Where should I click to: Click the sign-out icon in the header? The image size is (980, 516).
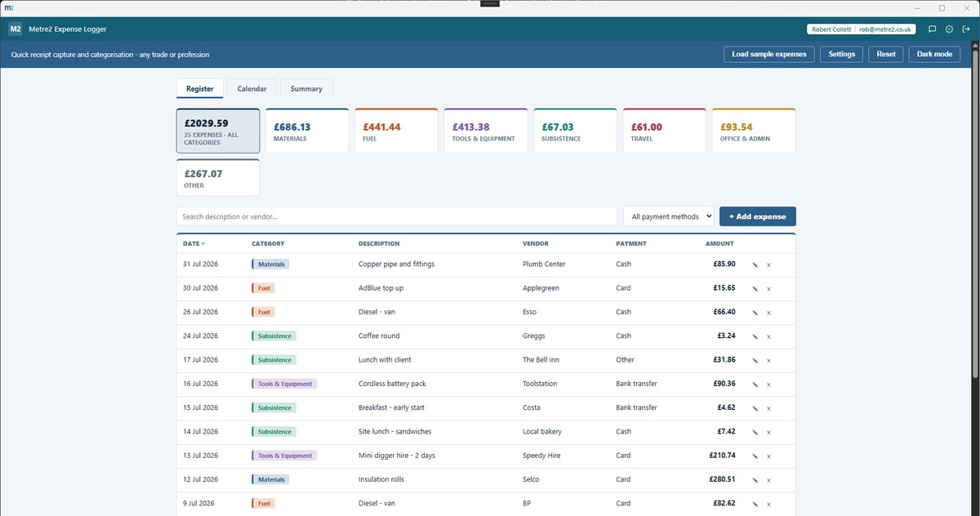966,29
